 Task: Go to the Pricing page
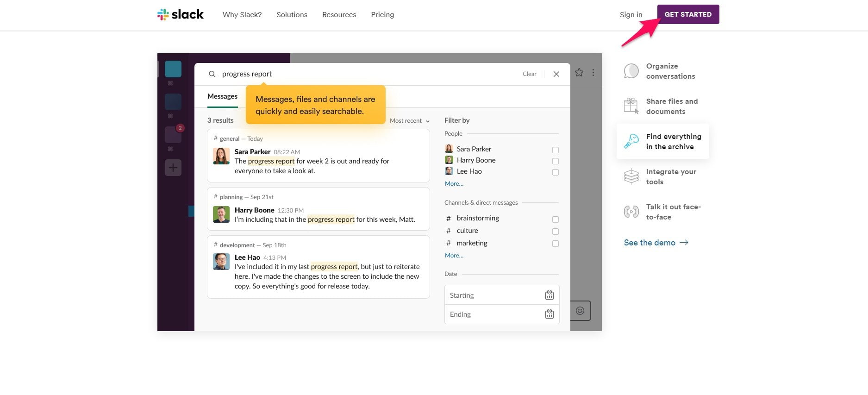coord(382,14)
